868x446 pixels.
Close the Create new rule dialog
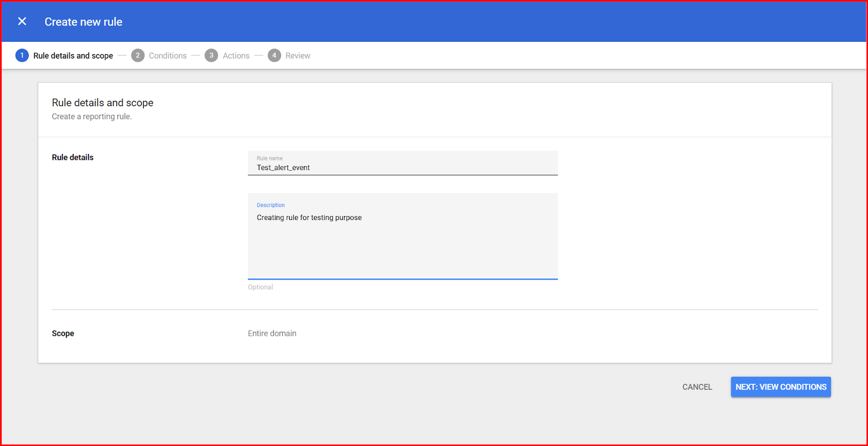(x=22, y=22)
